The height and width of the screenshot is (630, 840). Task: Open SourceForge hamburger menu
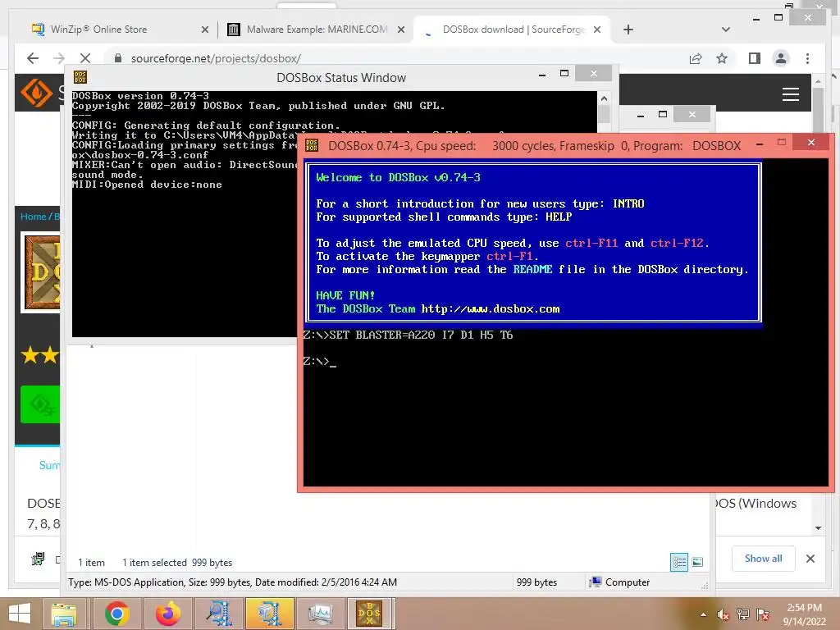(x=791, y=94)
